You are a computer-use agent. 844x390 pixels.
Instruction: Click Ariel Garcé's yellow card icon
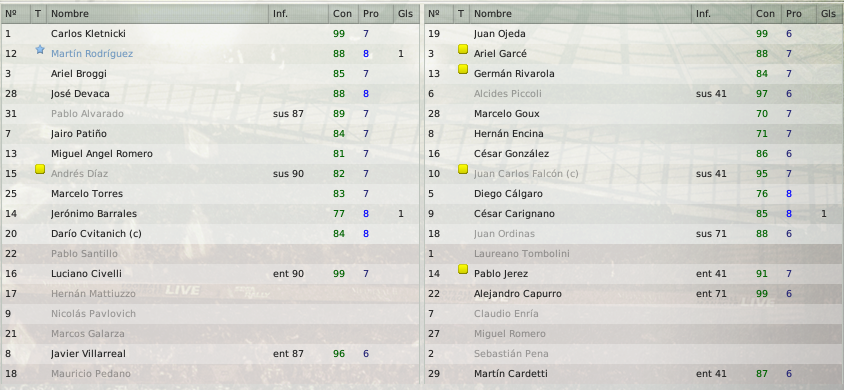[462, 49]
